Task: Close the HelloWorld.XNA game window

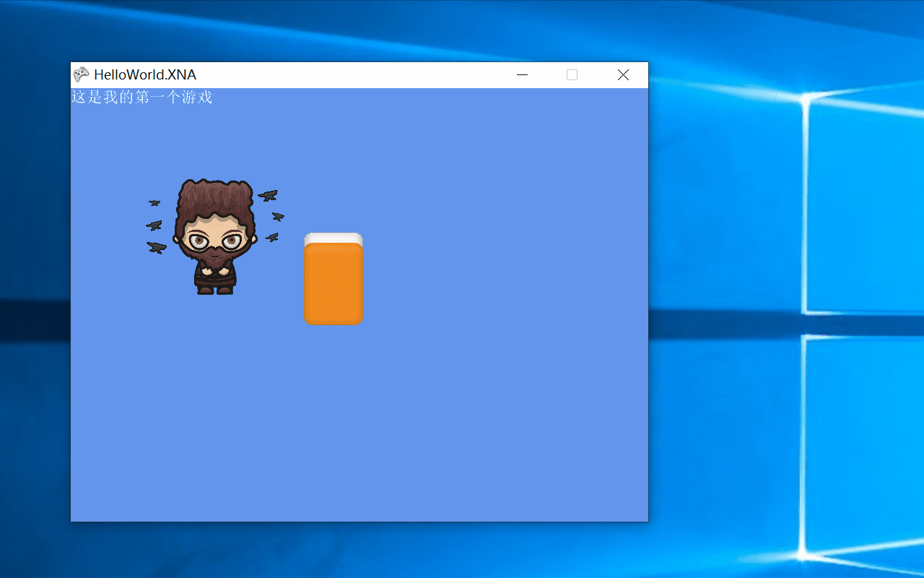Action: click(x=623, y=74)
